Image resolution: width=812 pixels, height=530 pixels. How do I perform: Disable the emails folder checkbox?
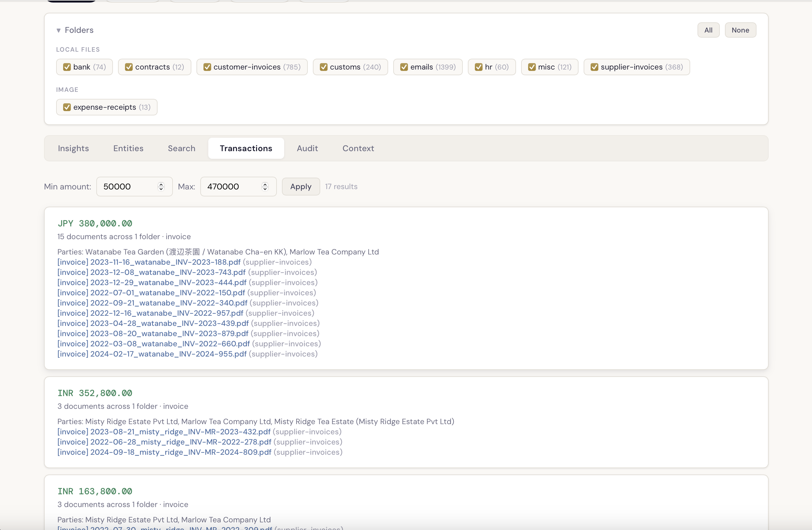click(404, 67)
